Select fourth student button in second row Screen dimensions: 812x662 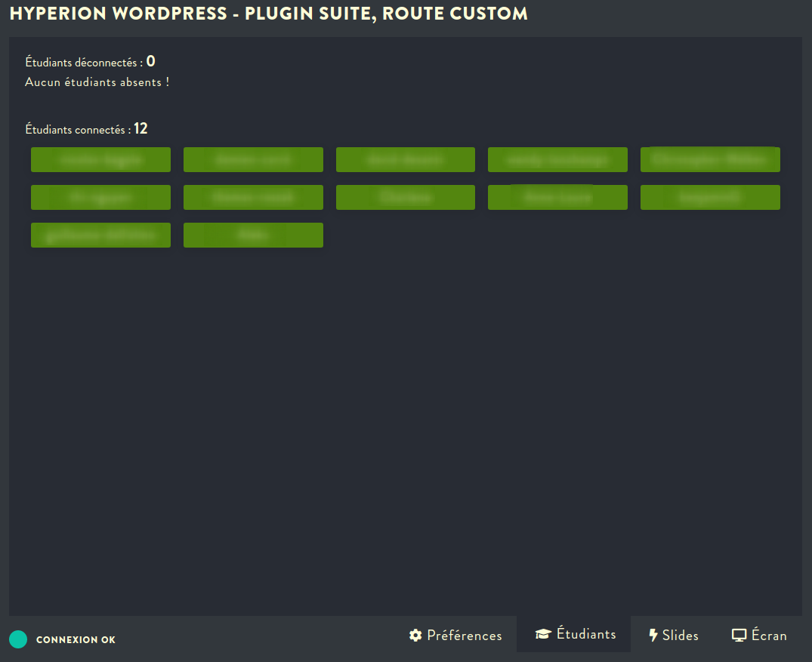point(557,197)
